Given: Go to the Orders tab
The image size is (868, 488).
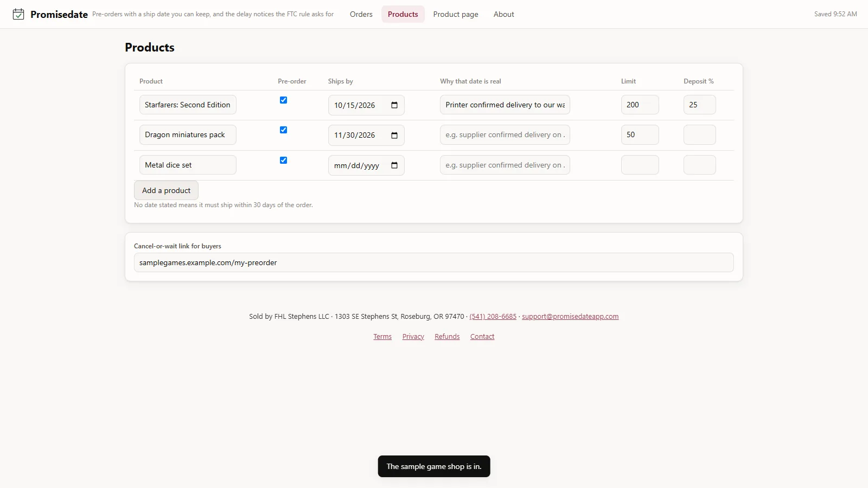Looking at the screenshot, I should (x=361, y=14).
